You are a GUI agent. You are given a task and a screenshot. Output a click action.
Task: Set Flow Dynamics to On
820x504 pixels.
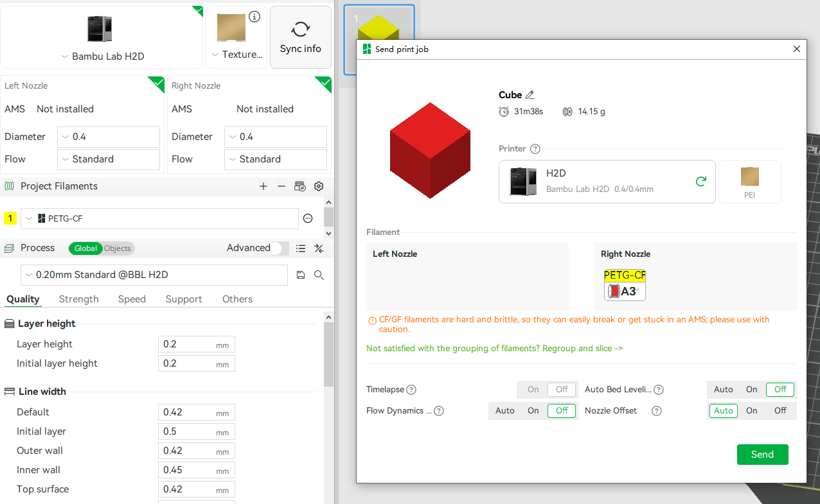pos(533,411)
